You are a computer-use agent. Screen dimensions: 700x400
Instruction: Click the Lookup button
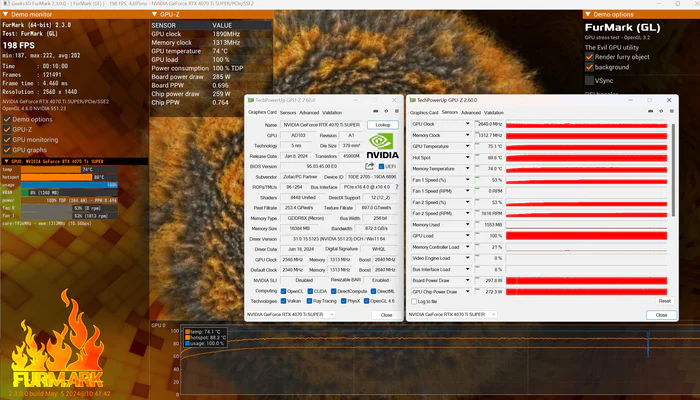383,125
